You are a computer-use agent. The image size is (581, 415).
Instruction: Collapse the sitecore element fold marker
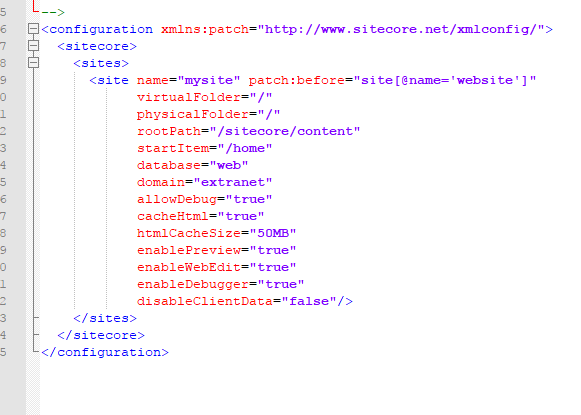[x=33, y=46]
